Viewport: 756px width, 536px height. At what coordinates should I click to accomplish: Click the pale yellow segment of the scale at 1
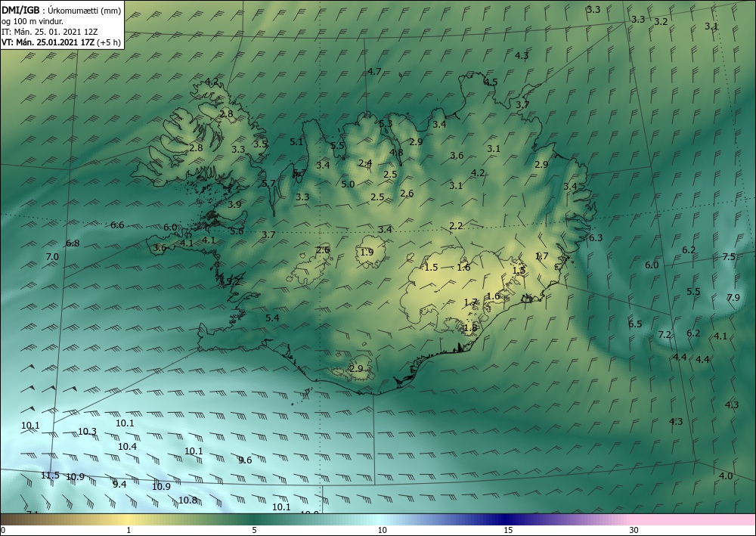pyautogui.click(x=129, y=519)
